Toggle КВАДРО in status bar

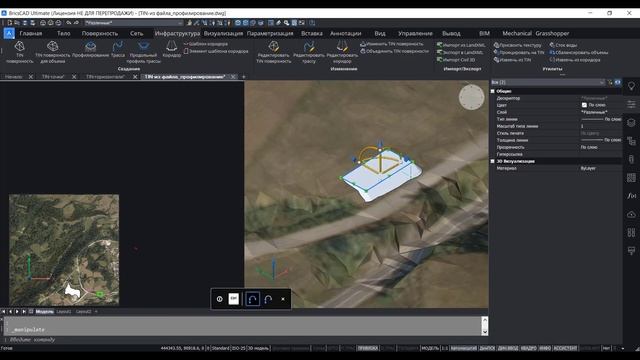tap(529, 348)
